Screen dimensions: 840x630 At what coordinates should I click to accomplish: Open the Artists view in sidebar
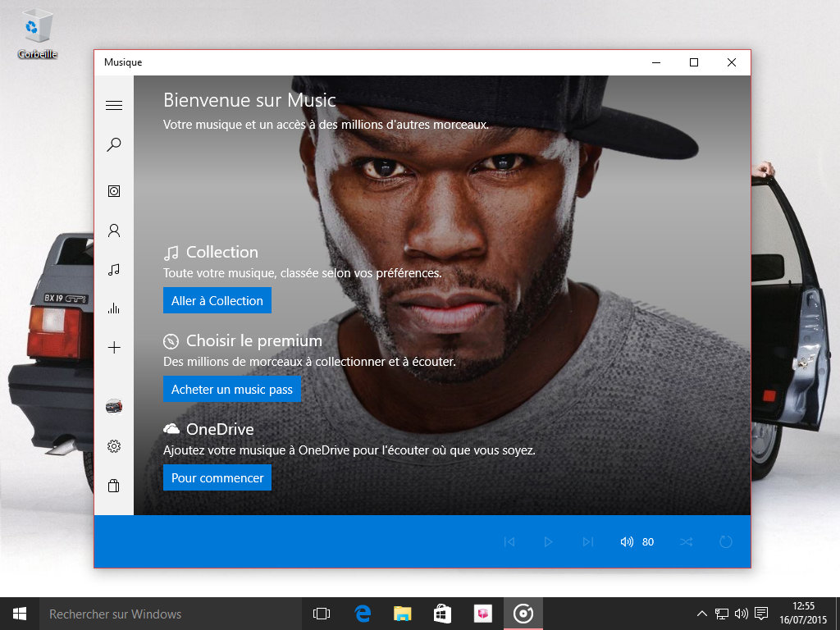pyautogui.click(x=114, y=231)
